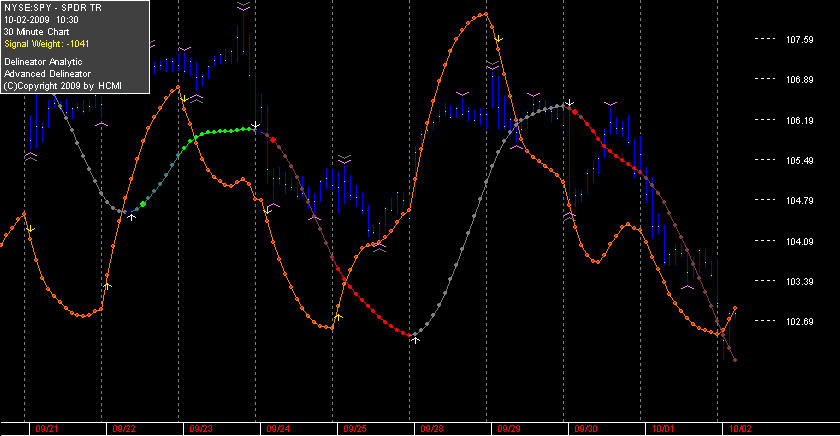
Task: Select the 10/02 date marker
Action: pyautogui.click(x=740, y=429)
